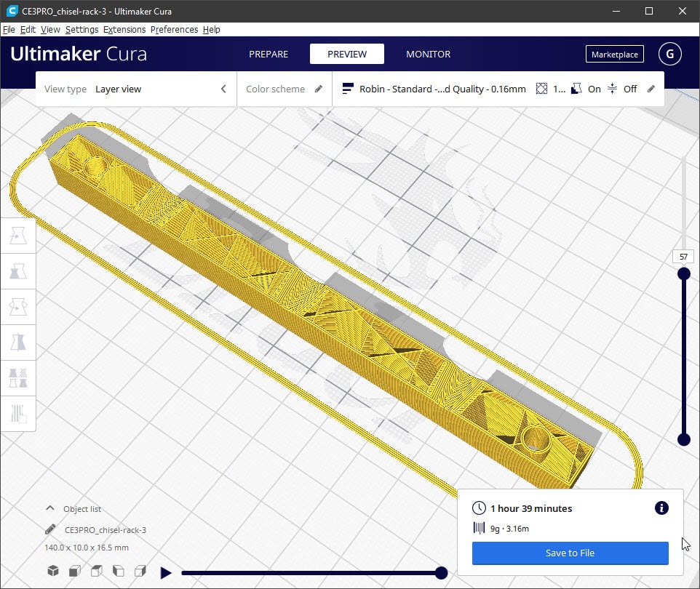Click the print time clock icon
Image resolution: width=700 pixels, height=589 pixels.
click(479, 508)
